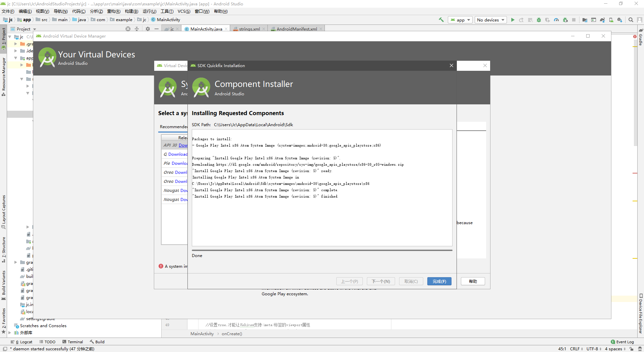Screen dimensions: 644x352
Task: Click the 完成(F) finish button
Action: (x=439, y=281)
